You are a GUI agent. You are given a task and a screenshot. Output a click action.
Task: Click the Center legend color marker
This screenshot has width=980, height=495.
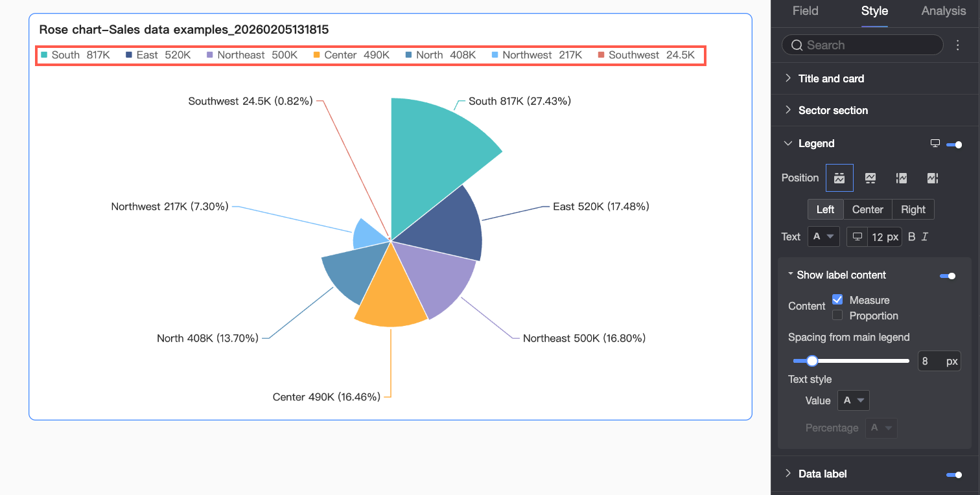tap(317, 55)
